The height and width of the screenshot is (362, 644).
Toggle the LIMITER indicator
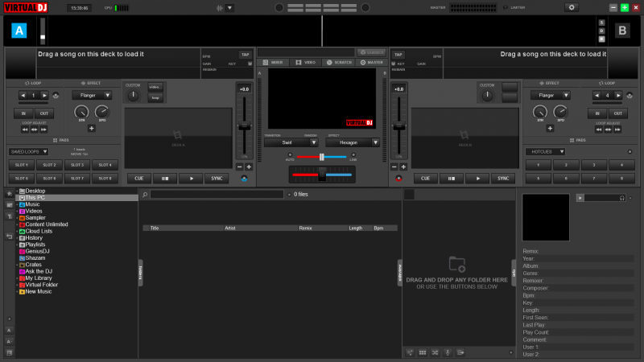click(506, 7)
